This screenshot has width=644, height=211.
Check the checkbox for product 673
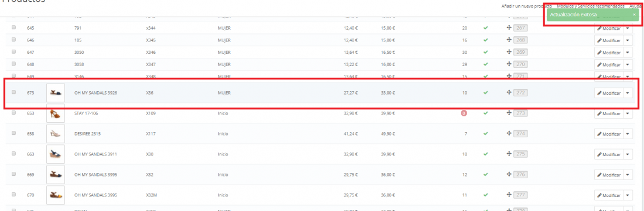(13, 92)
